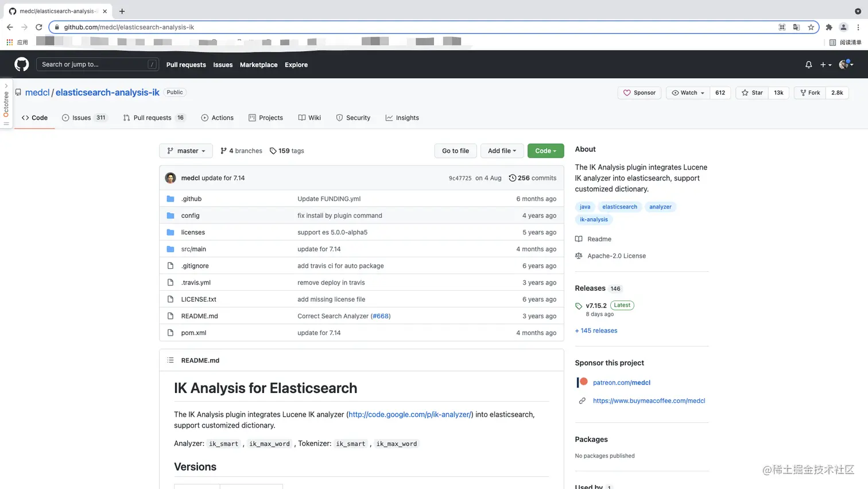The height and width of the screenshot is (489, 868).
Task: Open the buymeacoffee.com/medcl link
Action: coord(649,401)
